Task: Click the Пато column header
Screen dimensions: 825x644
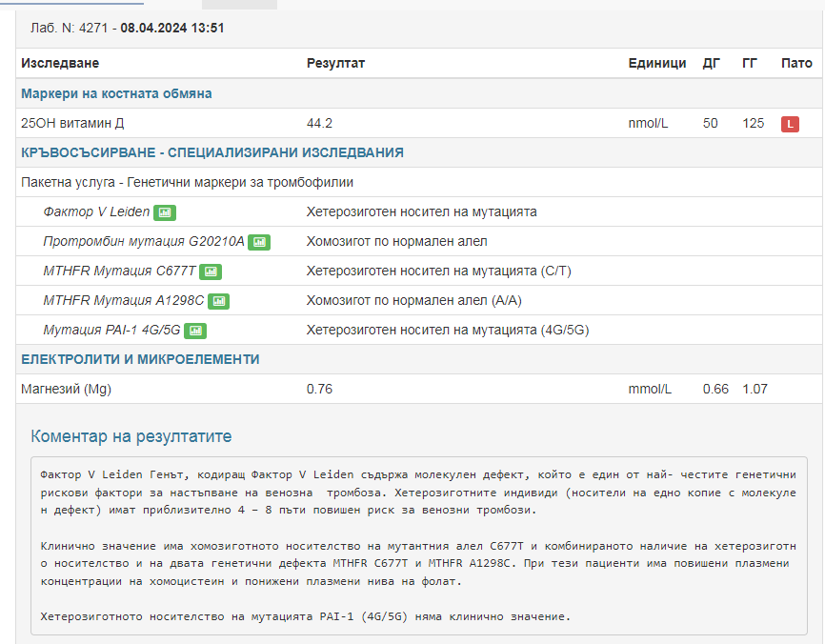Action: click(796, 63)
